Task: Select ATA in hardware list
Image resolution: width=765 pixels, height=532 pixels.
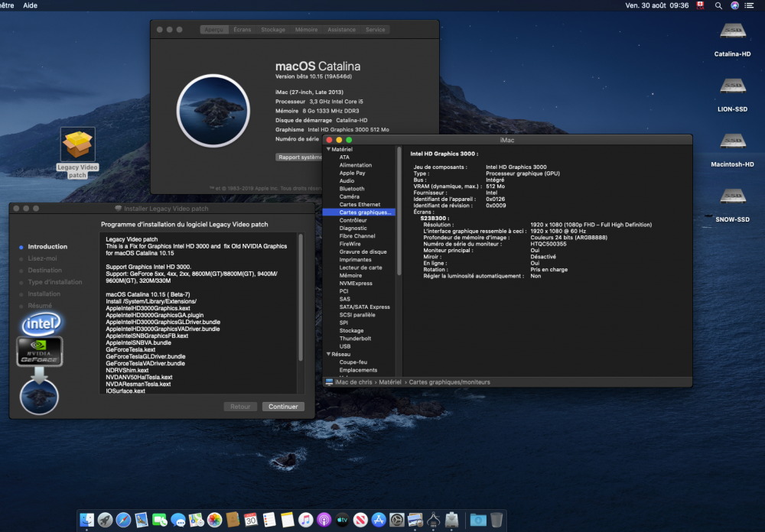Action: [344, 157]
